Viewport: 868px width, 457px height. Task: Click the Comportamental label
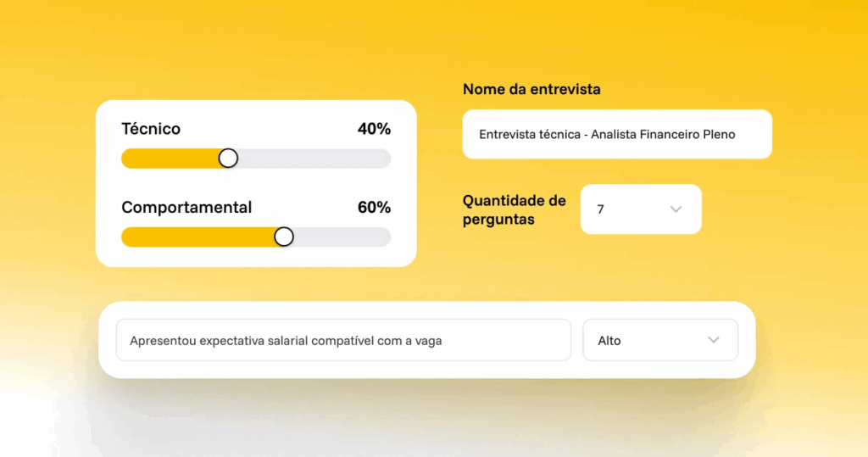tap(186, 207)
